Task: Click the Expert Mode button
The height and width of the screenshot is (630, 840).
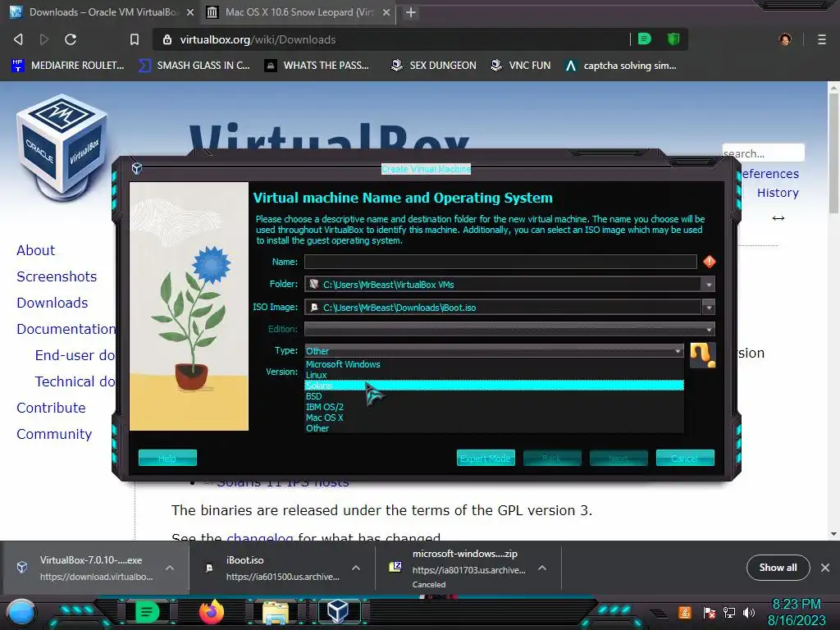Action: point(486,458)
